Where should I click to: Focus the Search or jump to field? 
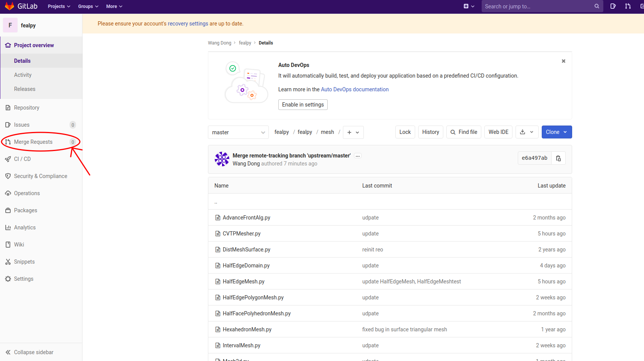[542, 6]
